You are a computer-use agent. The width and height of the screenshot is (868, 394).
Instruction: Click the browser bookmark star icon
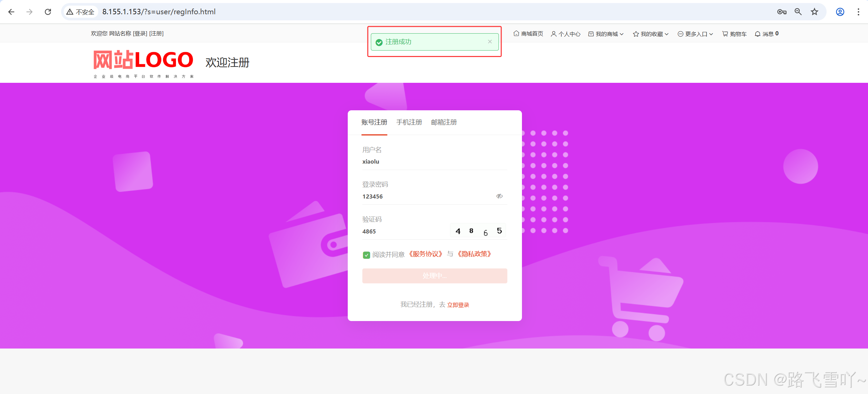pos(814,12)
